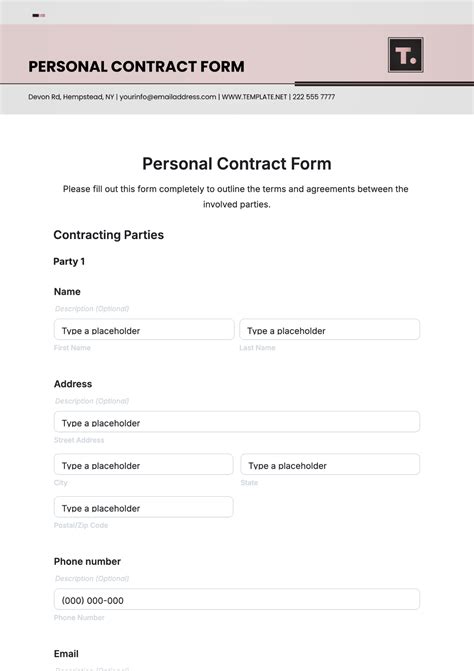The width and height of the screenshot is (474, 671).
Task: Click the 222 555 7777 phone number
Action: pos(314,97)
